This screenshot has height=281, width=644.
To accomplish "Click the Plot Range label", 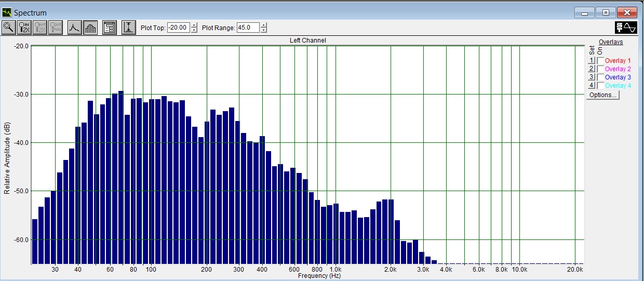I will (x=218, y=28).
